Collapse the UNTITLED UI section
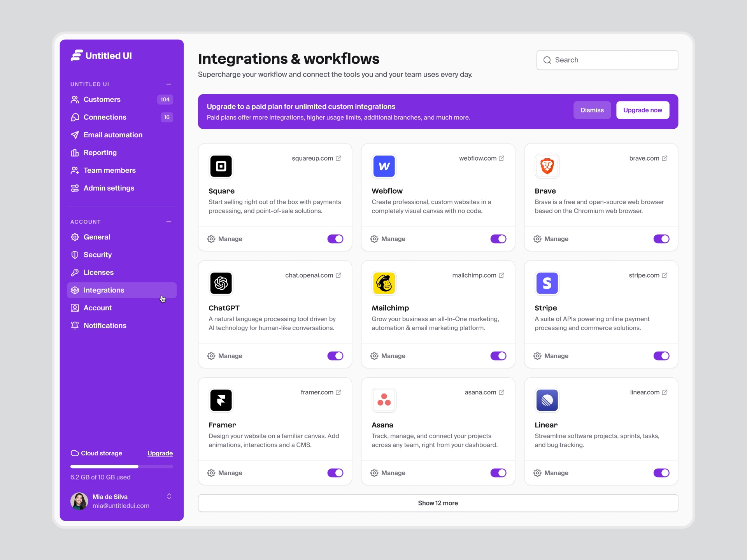 (169, 84)
